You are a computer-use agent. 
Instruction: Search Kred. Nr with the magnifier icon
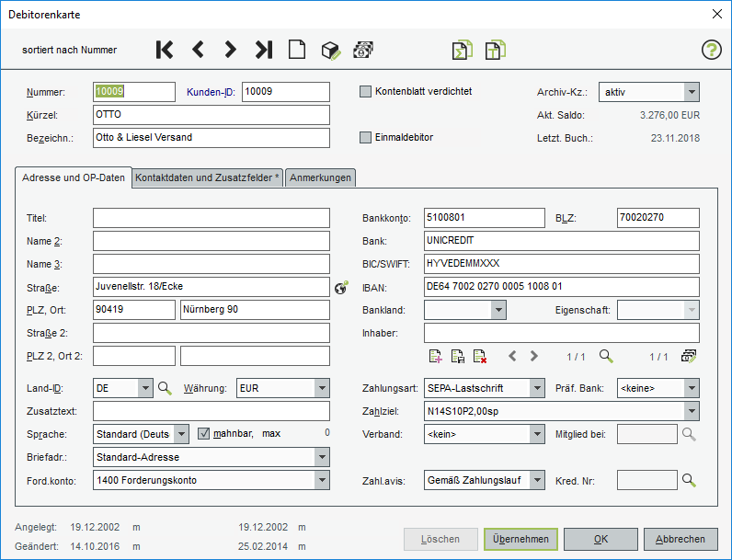click(x=689, y=480)
